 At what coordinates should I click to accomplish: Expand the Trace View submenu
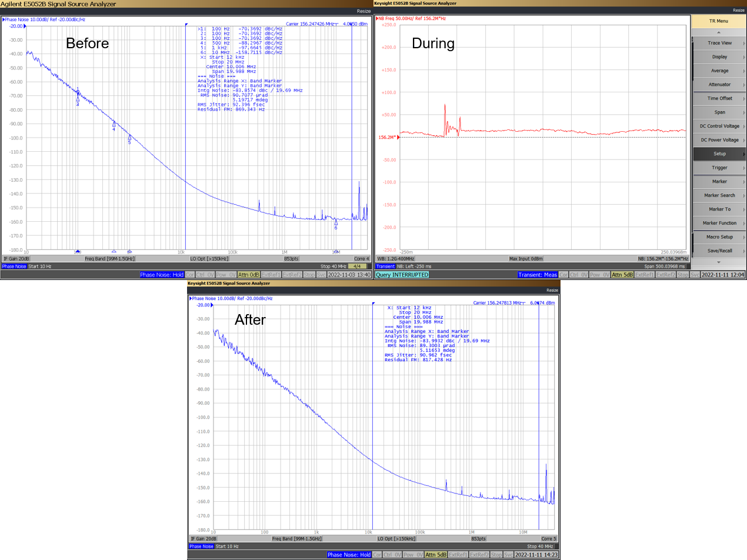[x=719, y=43]
